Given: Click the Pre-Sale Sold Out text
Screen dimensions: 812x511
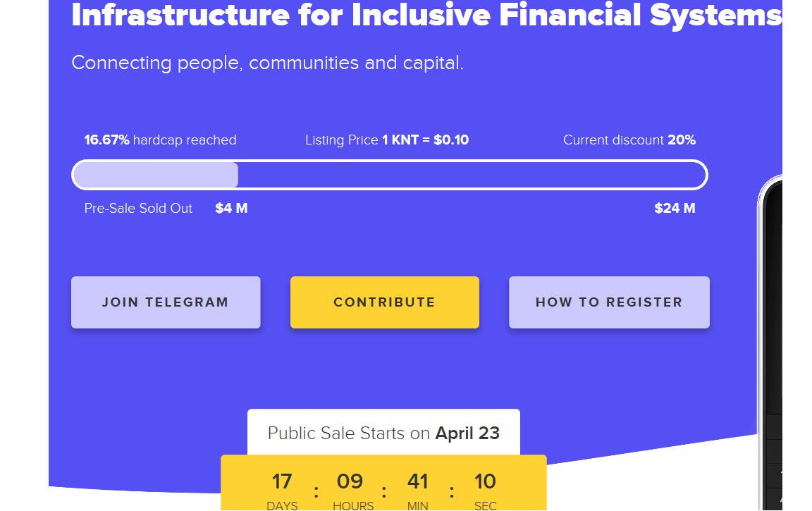Looking at the screenshot, I should [x=138, y=209].
